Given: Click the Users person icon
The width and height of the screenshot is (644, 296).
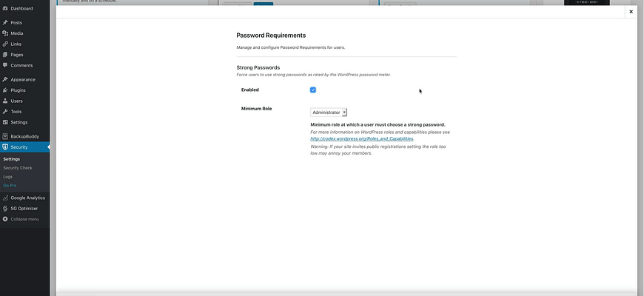Looking at the screenshot, I should tap(5, 101).
